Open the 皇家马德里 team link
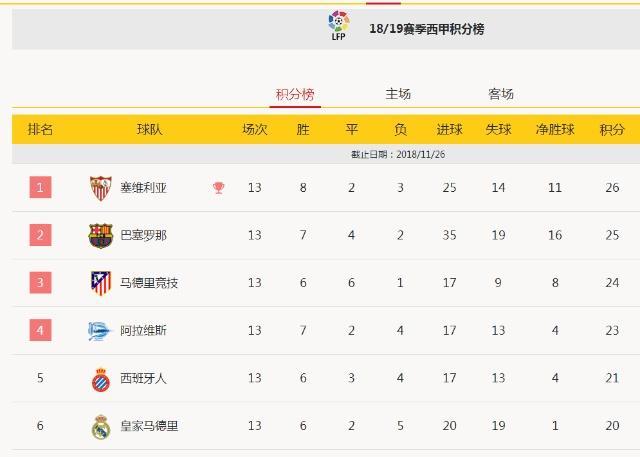This screenshot has width=640, height=457. coord(149,426)
